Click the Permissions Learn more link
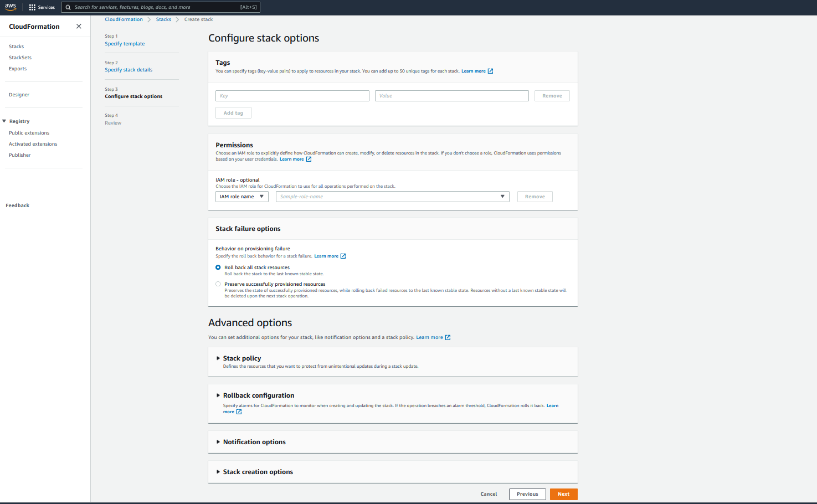Screen dimensions: 817x504 point(292,159)
